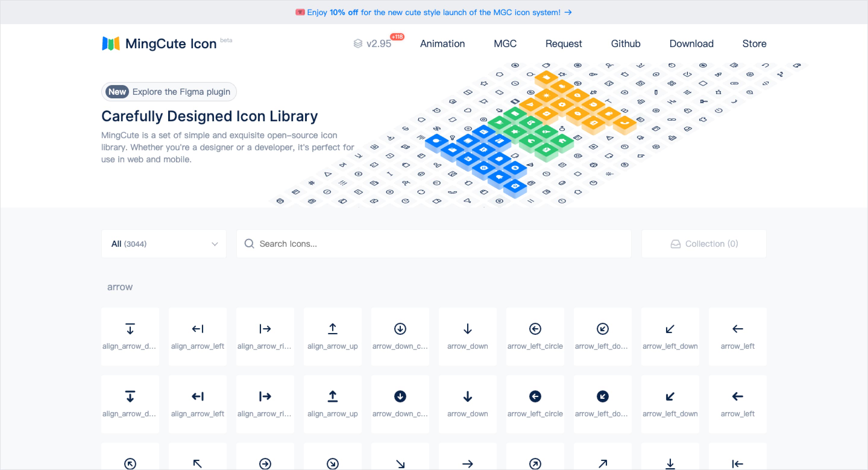The image size is (868, 470).
Task: Click the filled arrow_left_down circle icon
Action: [602, 396]
